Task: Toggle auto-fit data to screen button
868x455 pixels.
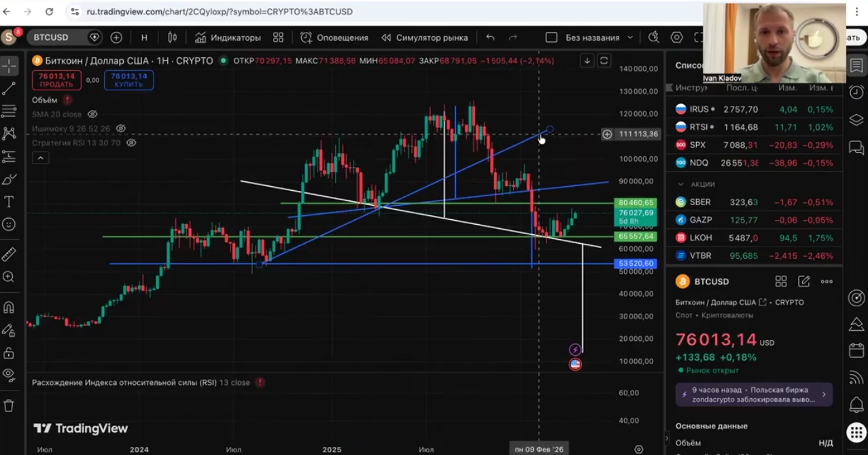Action: [x=604, y=60]
